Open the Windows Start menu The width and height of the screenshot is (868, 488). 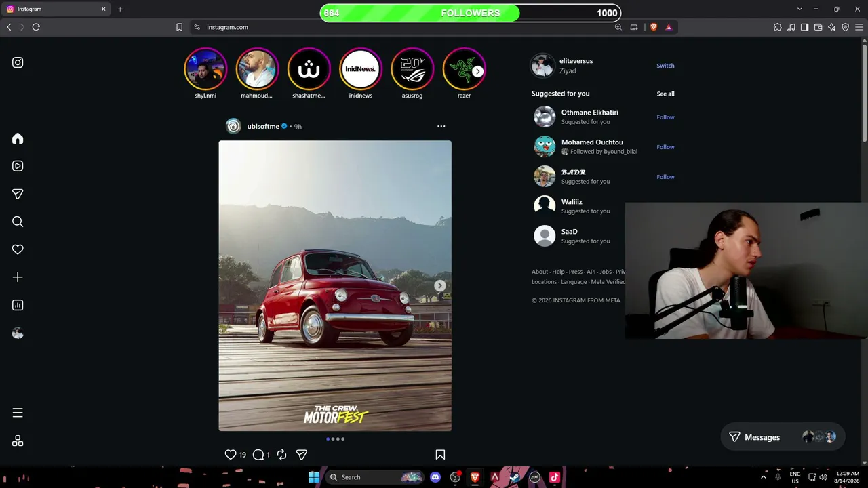click(x=313, y=477)
